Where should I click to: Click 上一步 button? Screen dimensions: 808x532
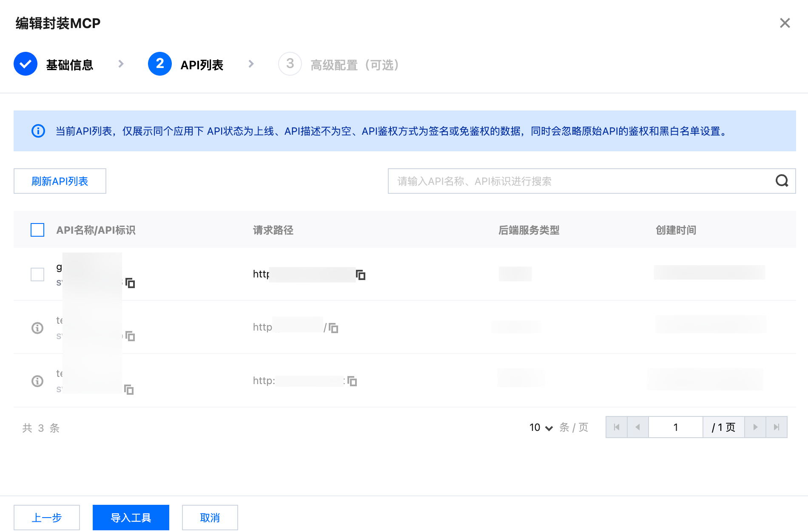47,518
